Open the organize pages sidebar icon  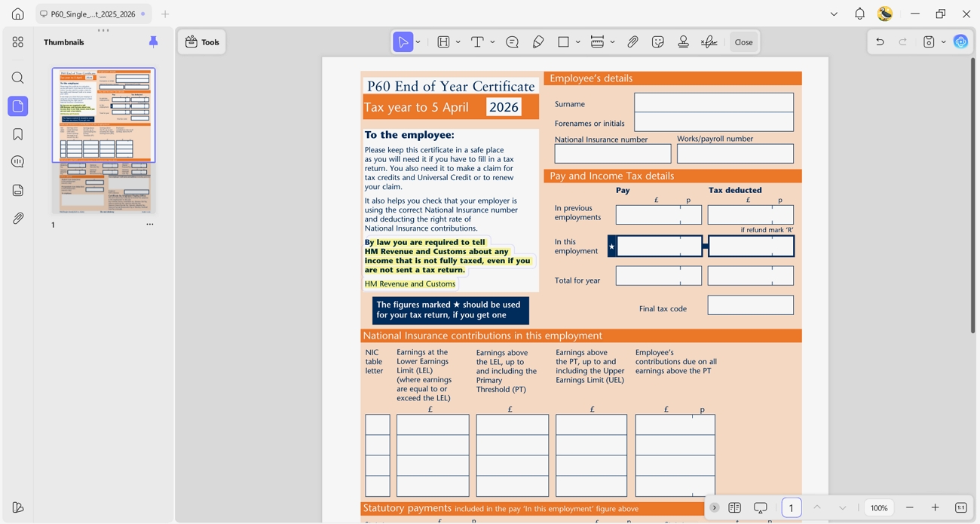[x=18, y=42]
